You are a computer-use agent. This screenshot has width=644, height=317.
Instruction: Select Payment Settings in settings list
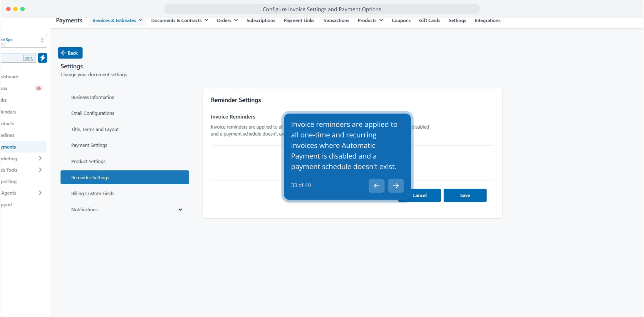click(89, 145)
